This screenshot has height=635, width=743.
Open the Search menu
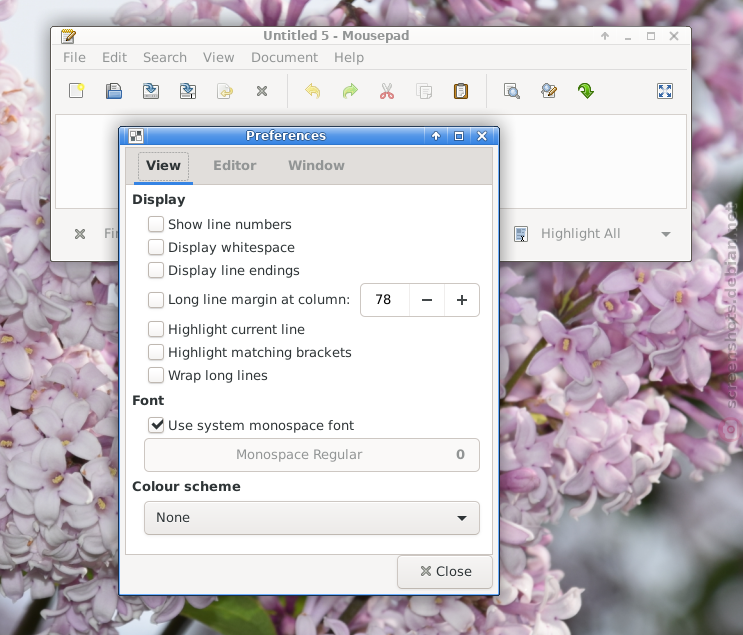tap(165, 57)
